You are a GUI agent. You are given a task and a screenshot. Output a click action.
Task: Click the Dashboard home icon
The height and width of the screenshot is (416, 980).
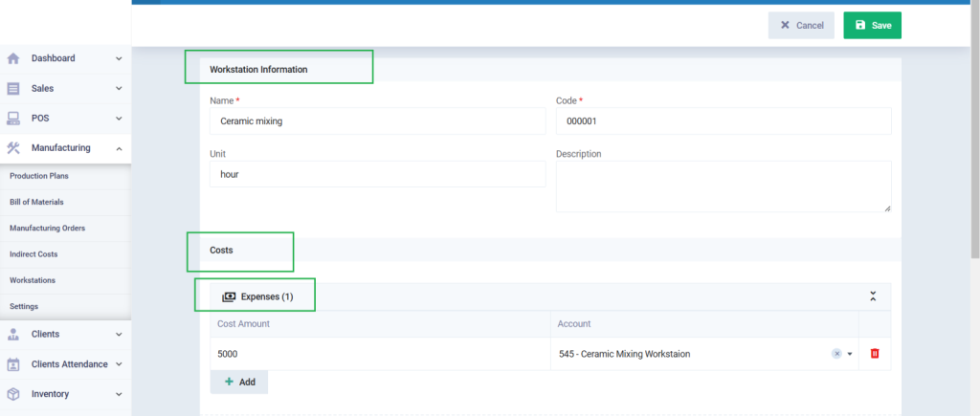13,58
